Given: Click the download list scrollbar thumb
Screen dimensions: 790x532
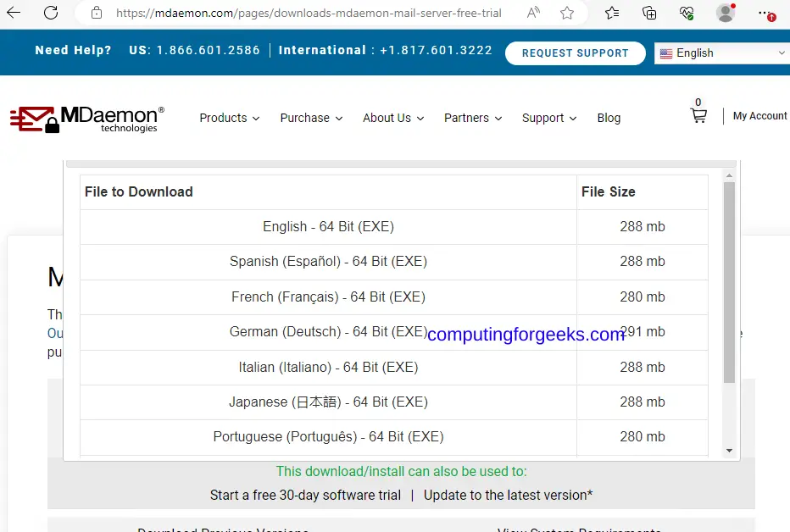Looking at the screenshot, I should coord(729,282).
